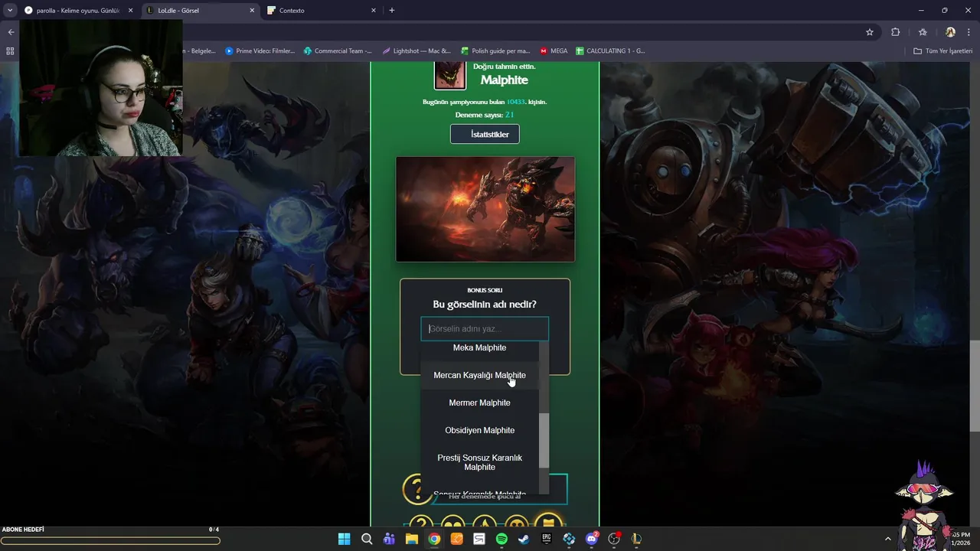Viewport: 980px width, 551px height.
Task: Open Steam from the taskbar
Action: (x=524, y=539)
